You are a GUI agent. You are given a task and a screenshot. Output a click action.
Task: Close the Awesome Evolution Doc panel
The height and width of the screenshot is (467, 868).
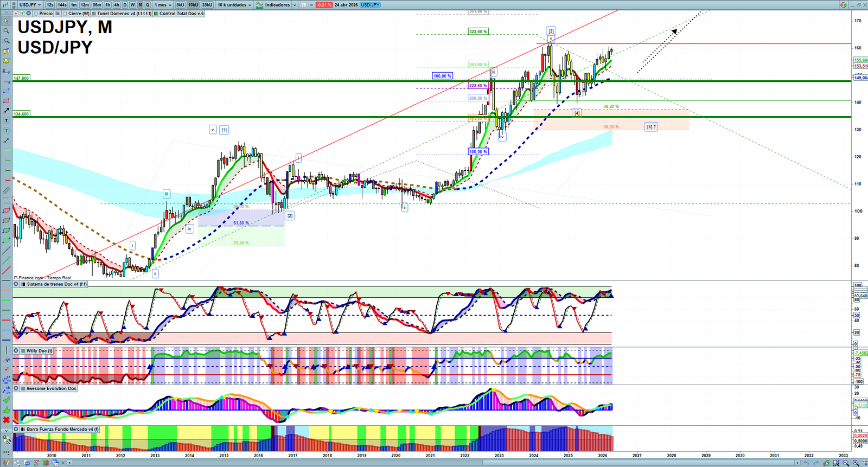[16, 388]
